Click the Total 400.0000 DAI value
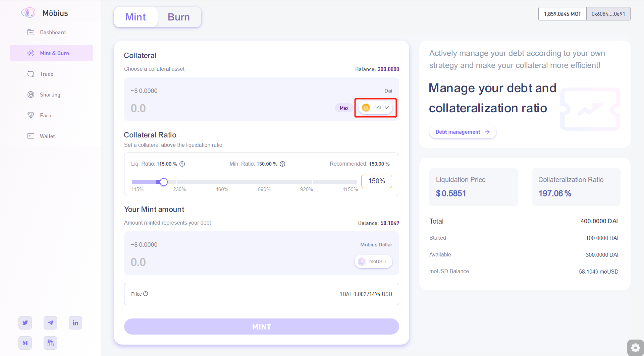Image resolution: width=644 pixels, height=356 pixels. click(x=599, y=221)
